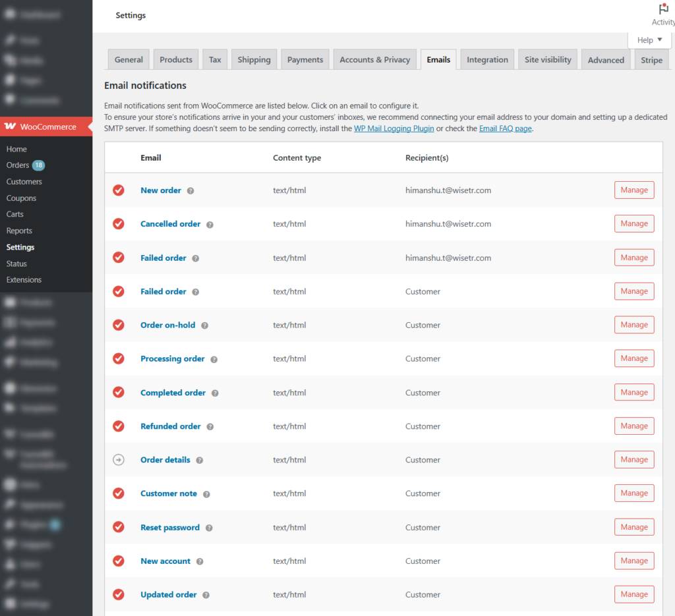675x616 pixels.
Task: Toggle enabled checkmark for Completed order email
Action: tap(119, 393)
